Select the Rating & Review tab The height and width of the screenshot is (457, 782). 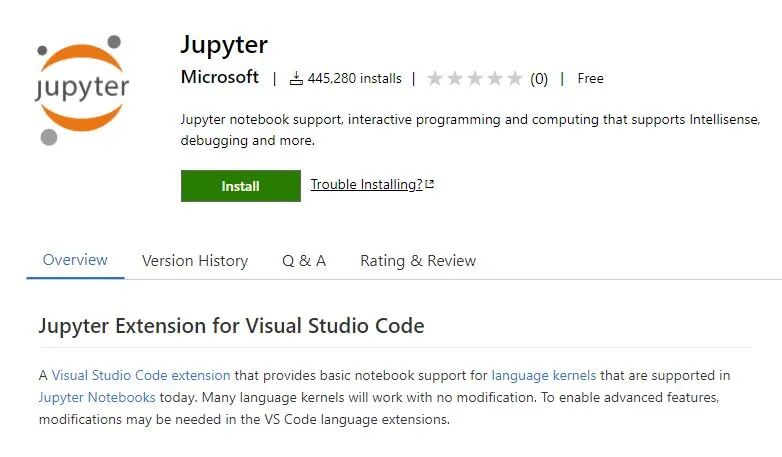point(418,261)
